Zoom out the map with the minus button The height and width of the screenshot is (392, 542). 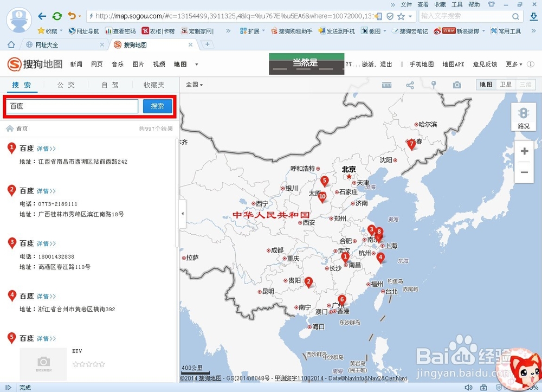(x=524, y=172)
